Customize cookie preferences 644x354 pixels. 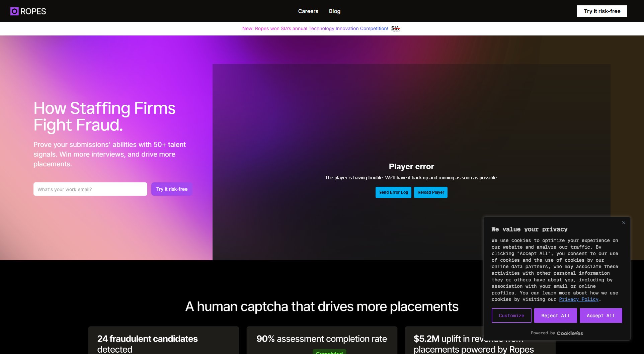511,316
